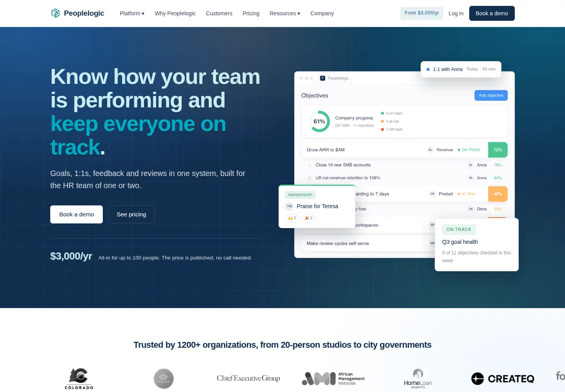This screenshot has height=392, width=565.
Task: Click the ON TRACK tag on Q3 goal health card
Action: click(x=459, y=229)
